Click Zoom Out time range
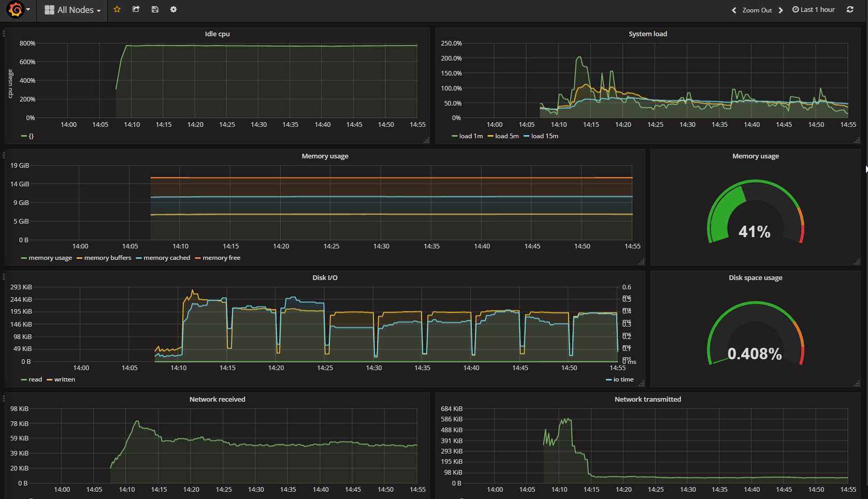 757,10
